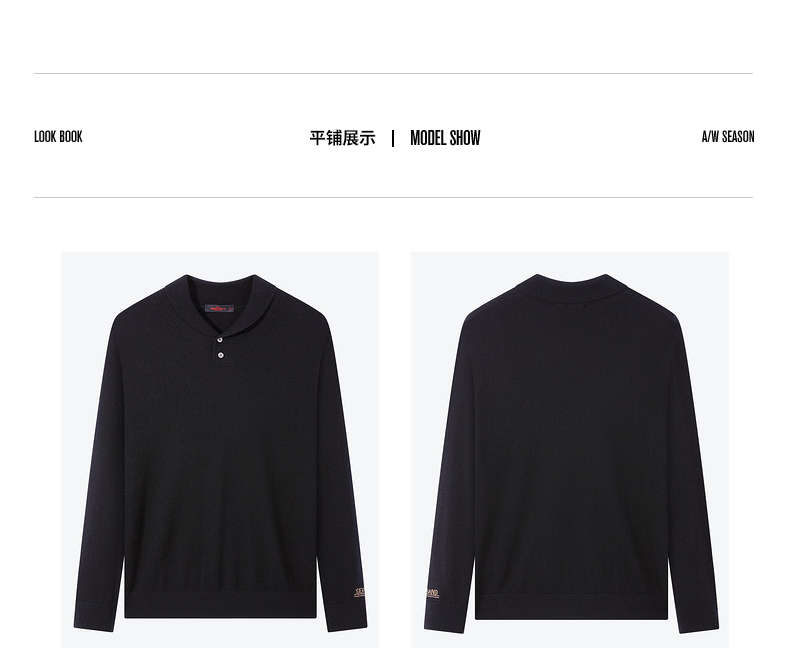This screenshot has height=657, width=790.
Task: Select the 平铺展示 heading
Action: click(343, 138)
